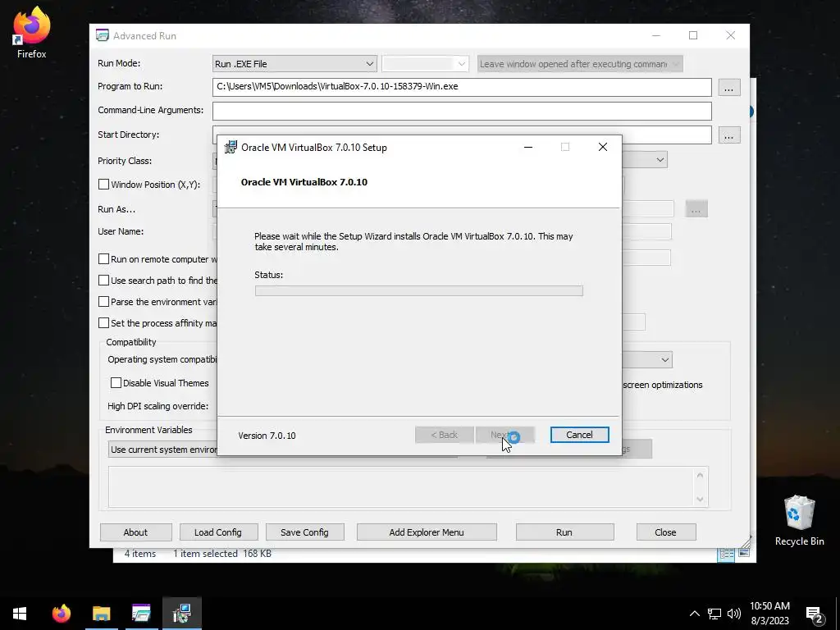Click the VirtualBox Setup title bar icon
Screen dimensions: 840x630
231,148
